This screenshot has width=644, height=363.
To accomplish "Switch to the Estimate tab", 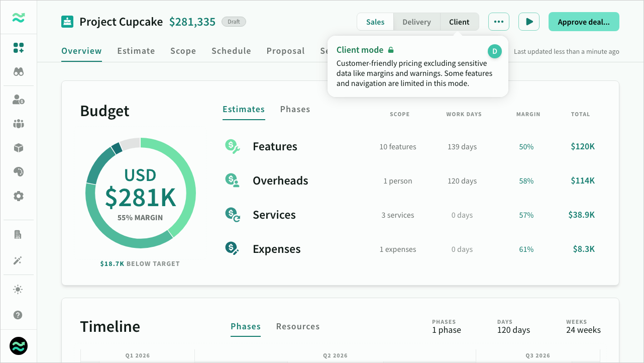I will (x=136, y=51).
